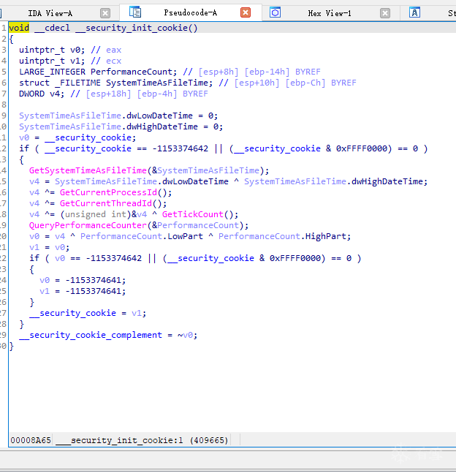
Task: Select the __security_cookie_complement variable
Action: 91,335
